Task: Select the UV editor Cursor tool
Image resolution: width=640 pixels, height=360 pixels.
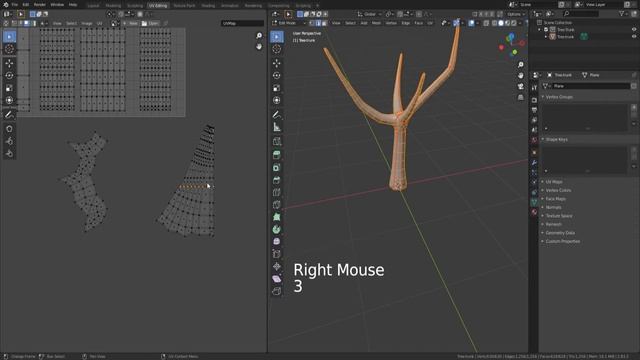Action: pos(9,49)
